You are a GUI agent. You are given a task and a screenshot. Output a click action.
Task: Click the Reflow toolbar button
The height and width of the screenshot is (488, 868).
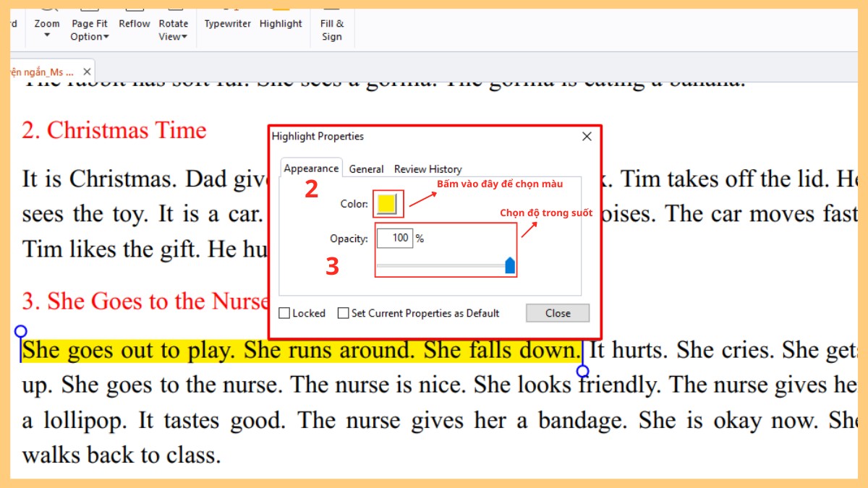point(135,23)
